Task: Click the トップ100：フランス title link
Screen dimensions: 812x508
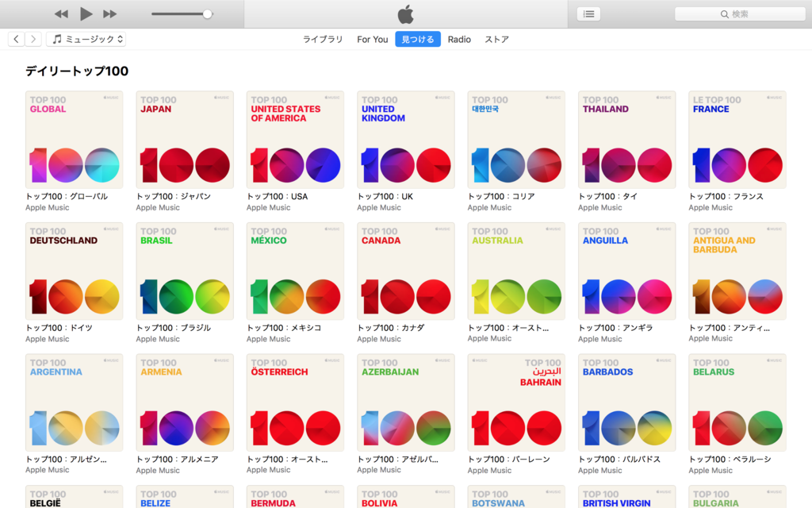Action: coord(726,197)
